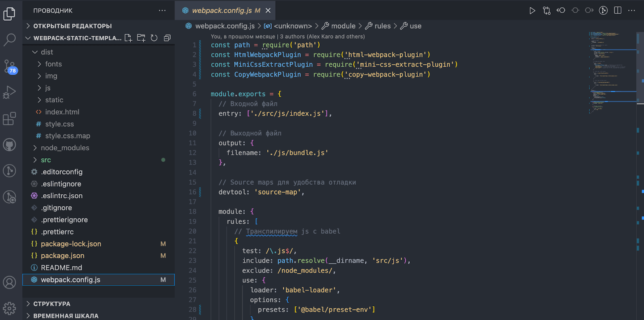Viewport: 644px width, 320px height.
Task: Open the Search view in activity bar
Action: pyautogui.click(x=10, y=39)
